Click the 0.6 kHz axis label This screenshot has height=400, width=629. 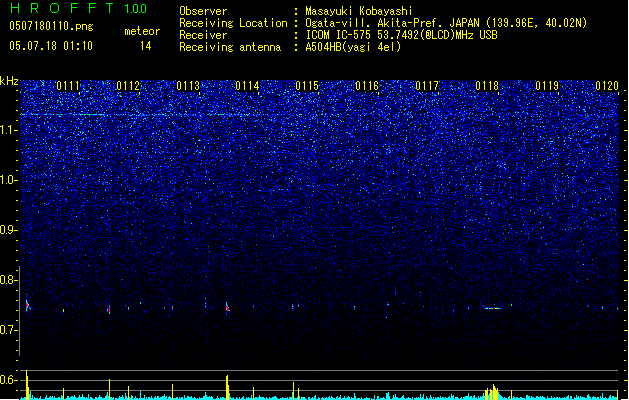[x=9, y=380]
